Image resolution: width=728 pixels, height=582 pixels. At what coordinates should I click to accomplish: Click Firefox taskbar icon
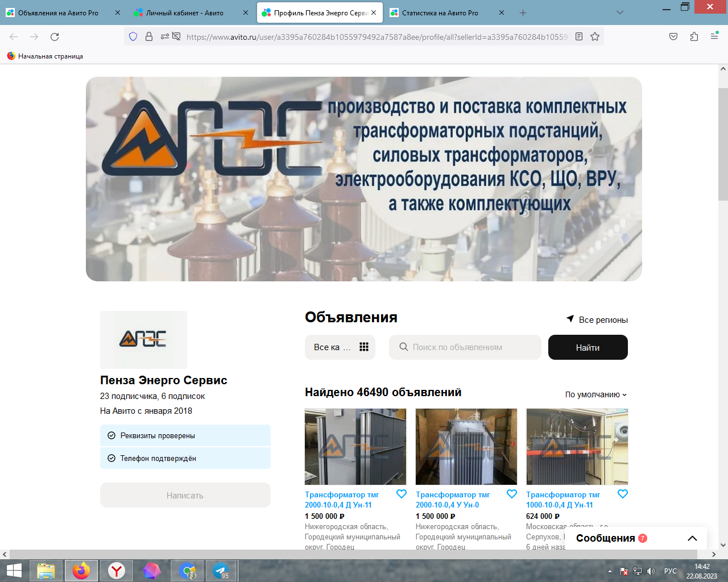click(x=81, y=571)
